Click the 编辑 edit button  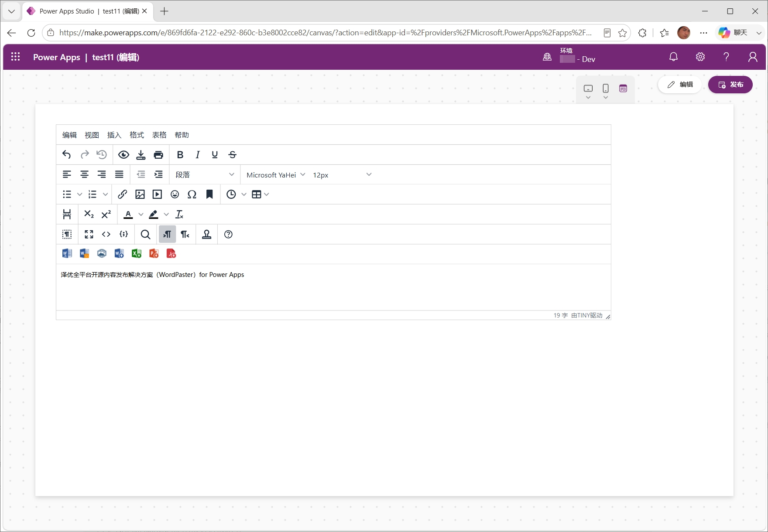[680, 85]
